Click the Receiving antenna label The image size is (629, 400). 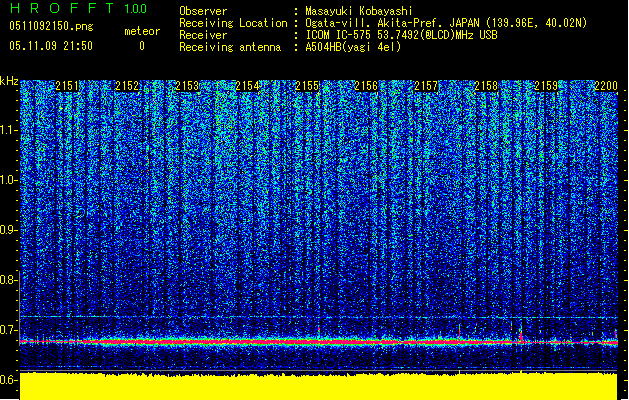(x=230, y=47)
